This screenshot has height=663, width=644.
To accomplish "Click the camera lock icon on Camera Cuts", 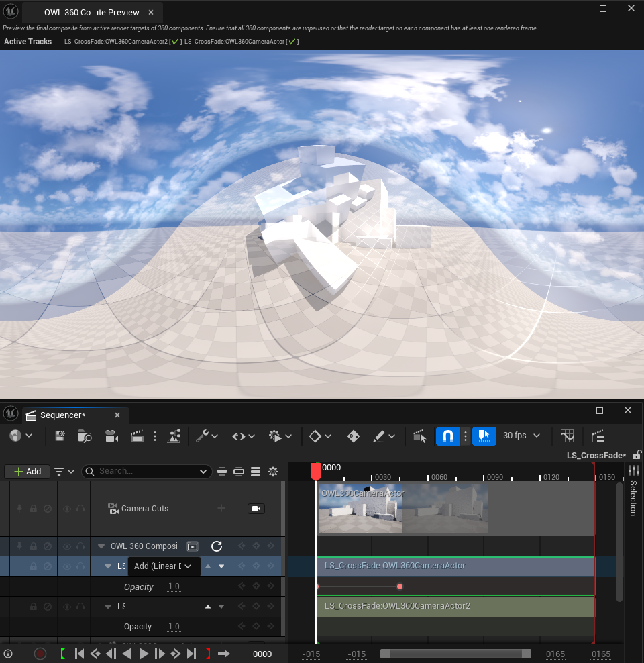I will (256, 509).
